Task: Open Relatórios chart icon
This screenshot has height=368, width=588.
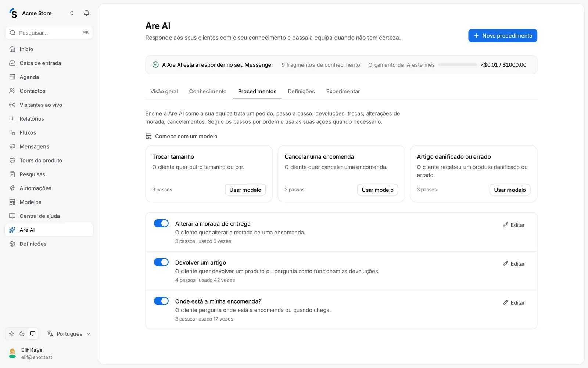Action: click(12, 119)
